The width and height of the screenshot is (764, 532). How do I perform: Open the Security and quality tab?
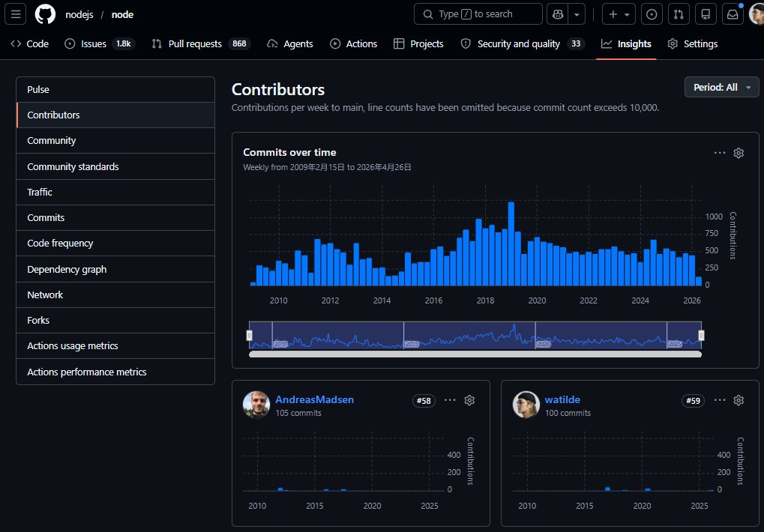[522, 43]
